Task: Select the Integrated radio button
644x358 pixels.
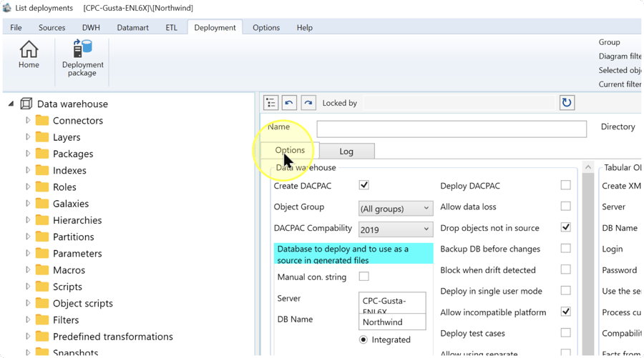Action: 364,339
